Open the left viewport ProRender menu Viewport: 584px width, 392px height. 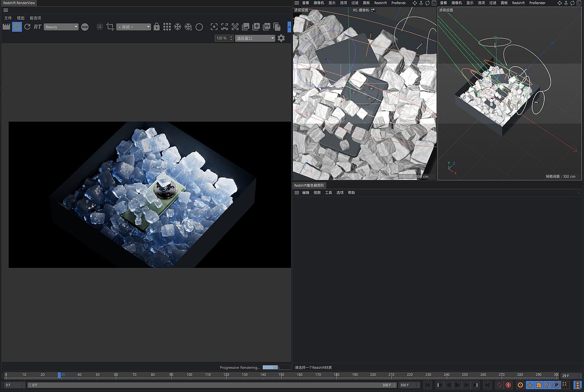coord(399,3)
